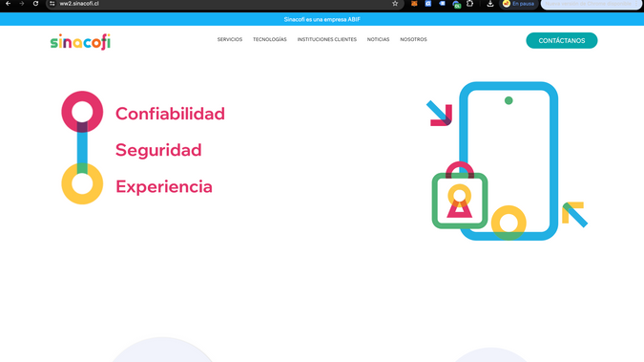644x362 pixels.
Task: Open site information icon in address bar
Action: [x=52, y=3]
